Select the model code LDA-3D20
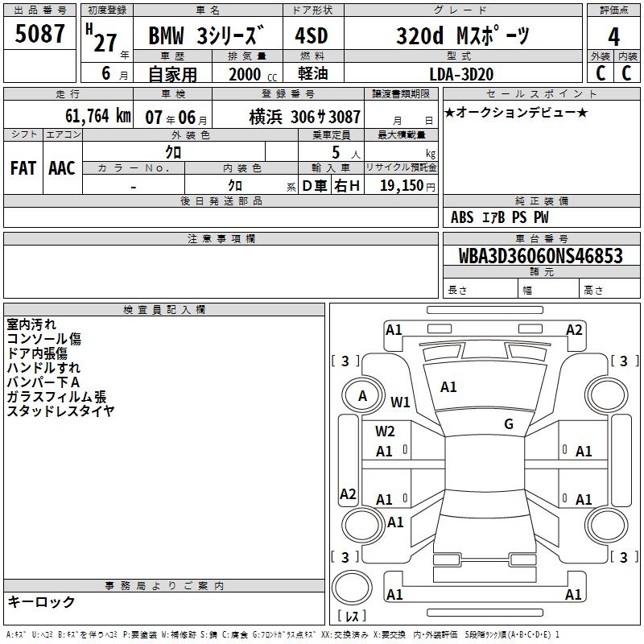The width and height of the screenshot is (644, 644). [461, 74]
